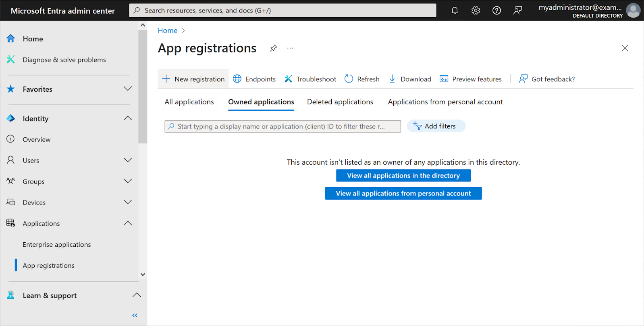644x326 pixels.
Task: Collapse the Identity section chevron
Action: point(128,118)
